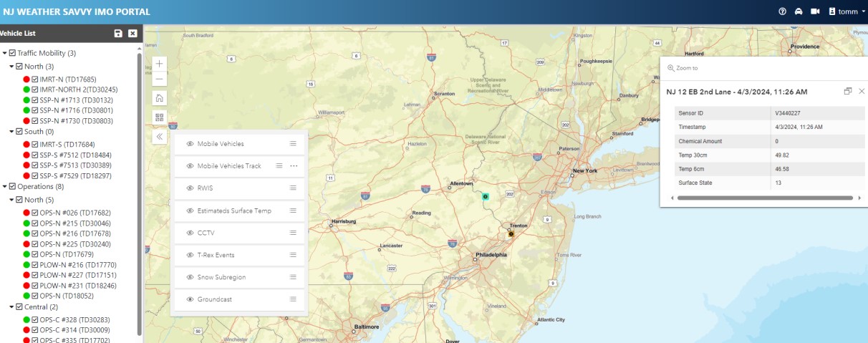
Task: Zoom in on the map
Action: 159,63
